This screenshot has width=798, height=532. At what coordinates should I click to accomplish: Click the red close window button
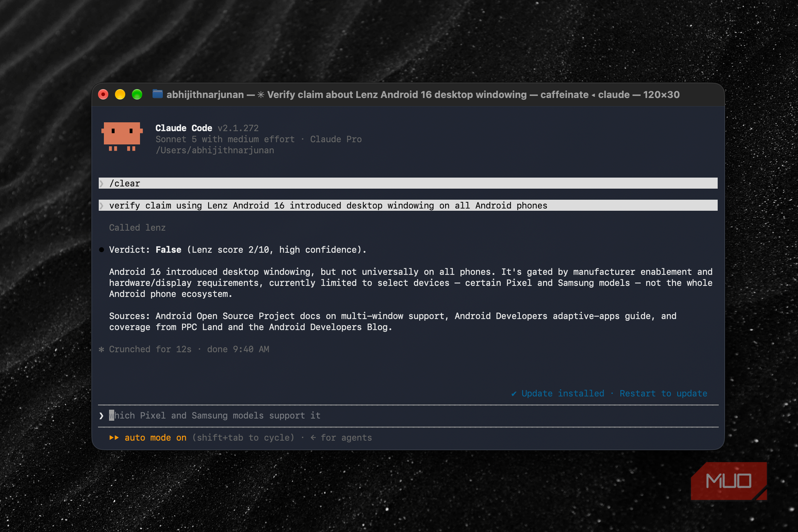click(x=103, y=94)
